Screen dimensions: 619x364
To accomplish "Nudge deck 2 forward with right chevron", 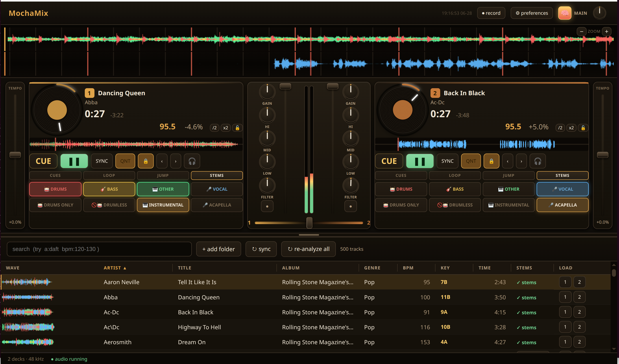I will tap(521, 161).
